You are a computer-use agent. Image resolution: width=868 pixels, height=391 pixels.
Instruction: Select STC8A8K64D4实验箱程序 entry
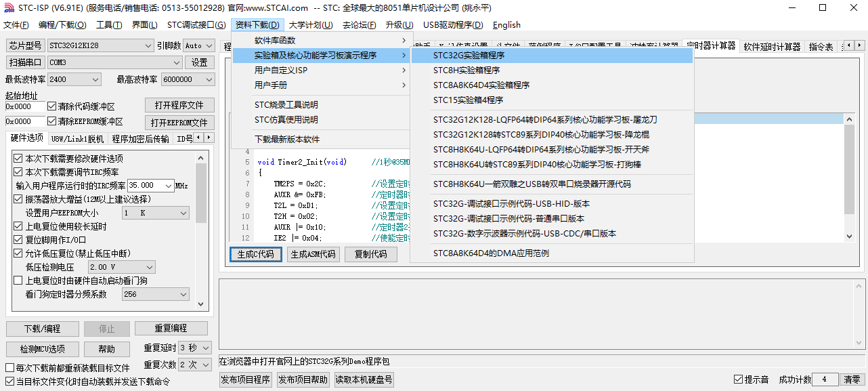(x=552, y=85)
